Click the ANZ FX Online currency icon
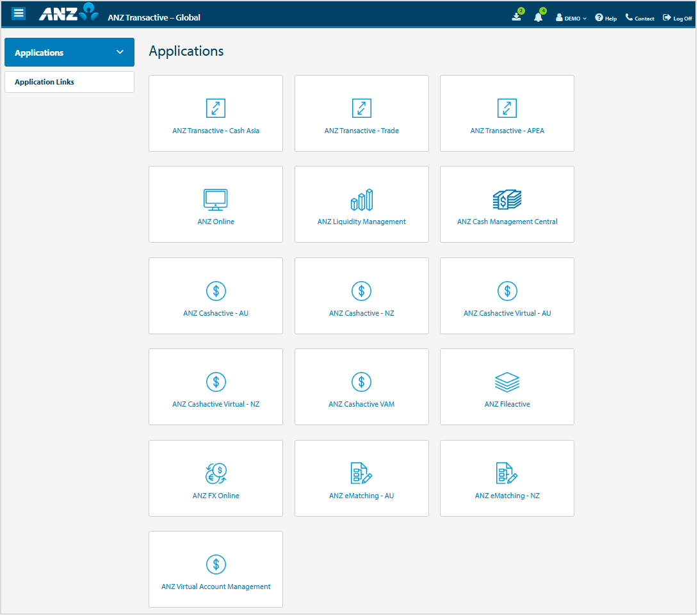The image size is (698, 616). click(216, 474)
